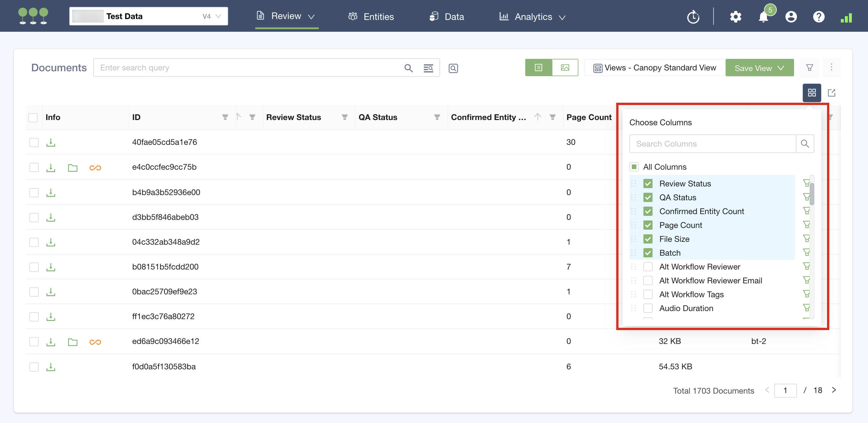The width and height of the screenshot is (868, 423).
Task: Uncheck the Batch column checkbox
Action: [x=648, y=252]
